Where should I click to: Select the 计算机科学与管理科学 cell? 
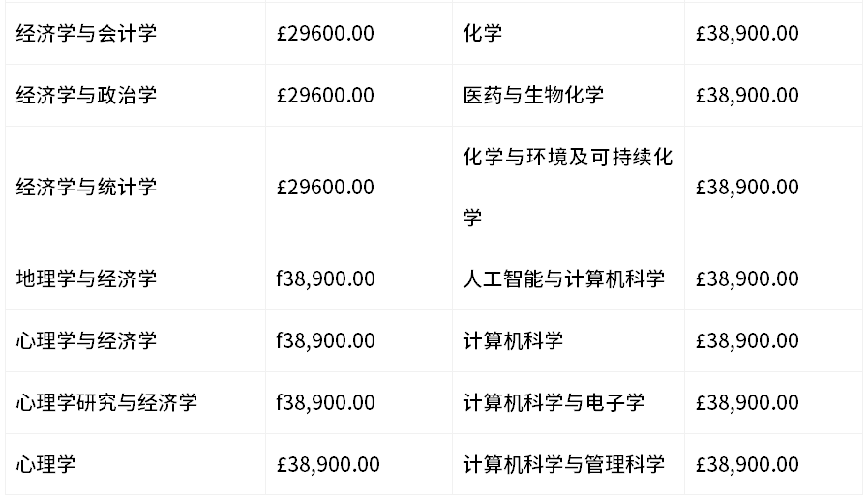pos(564,465)
